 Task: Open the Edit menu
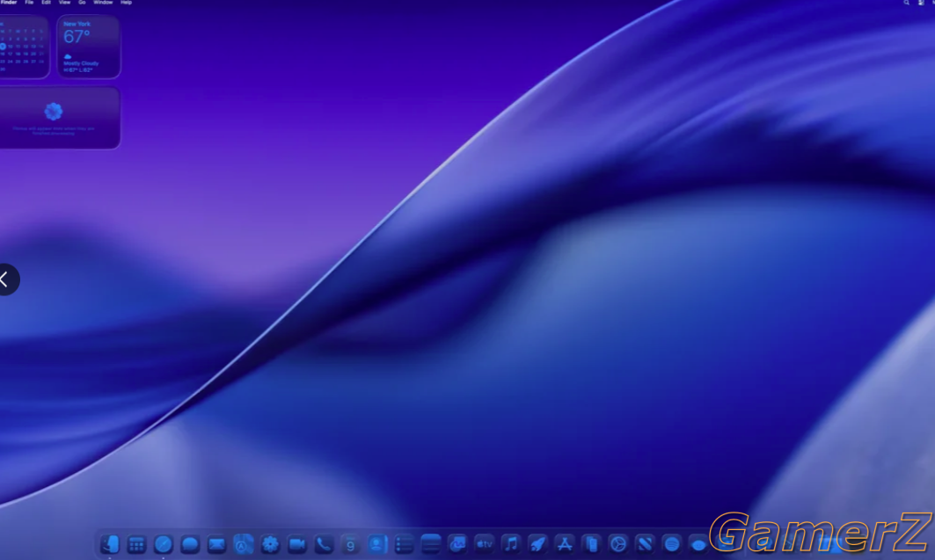(46, 3)
